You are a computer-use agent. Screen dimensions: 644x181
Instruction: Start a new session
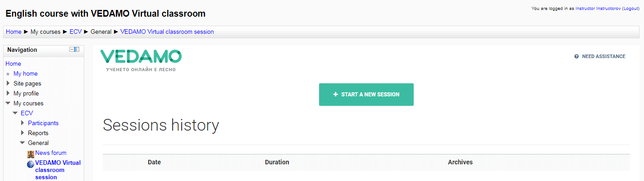coord(366,95)
